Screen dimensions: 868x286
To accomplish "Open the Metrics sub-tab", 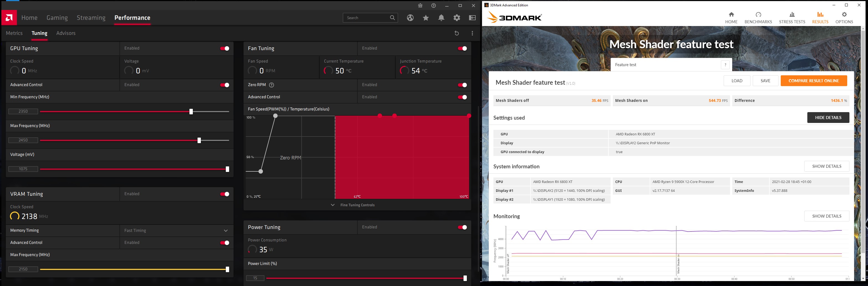I will tap(14, 33).
